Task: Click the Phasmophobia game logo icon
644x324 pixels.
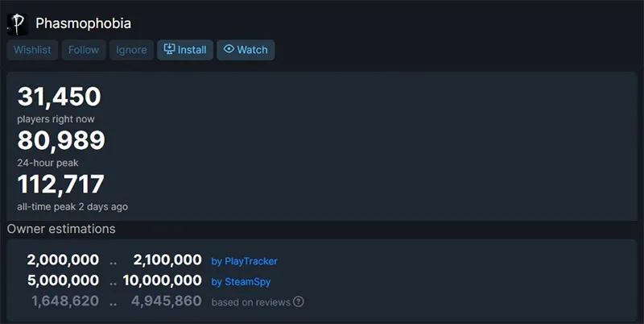Action: click(17, 23)
